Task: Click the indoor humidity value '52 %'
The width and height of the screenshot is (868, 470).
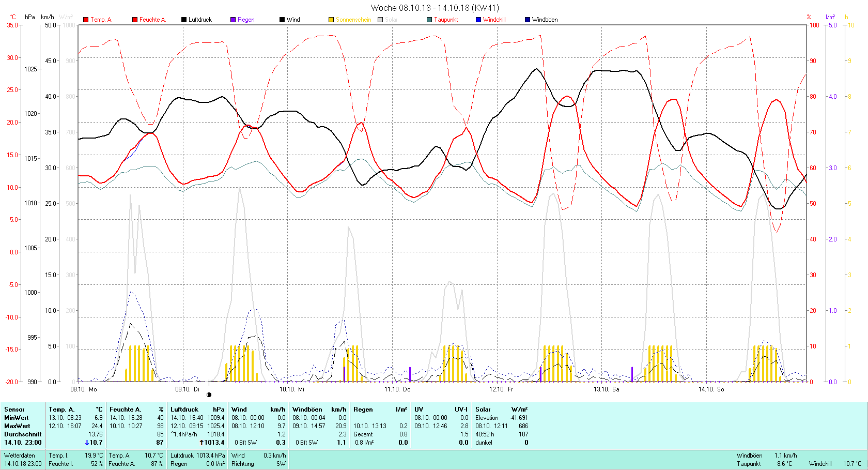Action: (97, 464)
